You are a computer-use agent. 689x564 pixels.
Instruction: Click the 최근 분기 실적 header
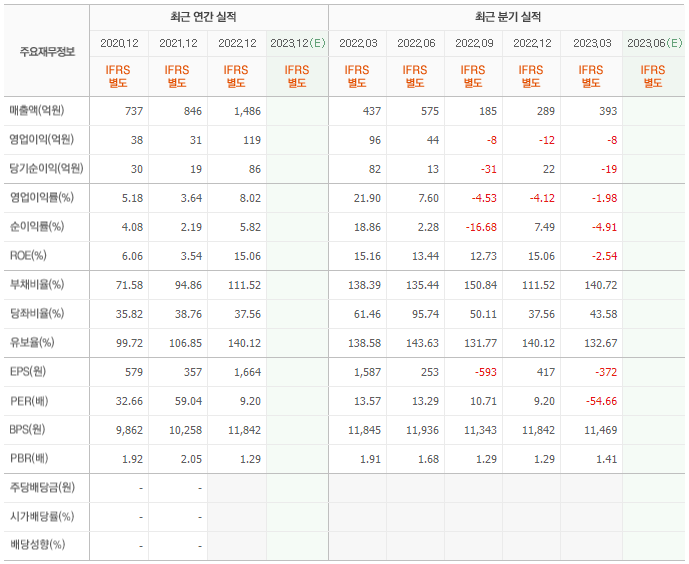click(508, 17)
